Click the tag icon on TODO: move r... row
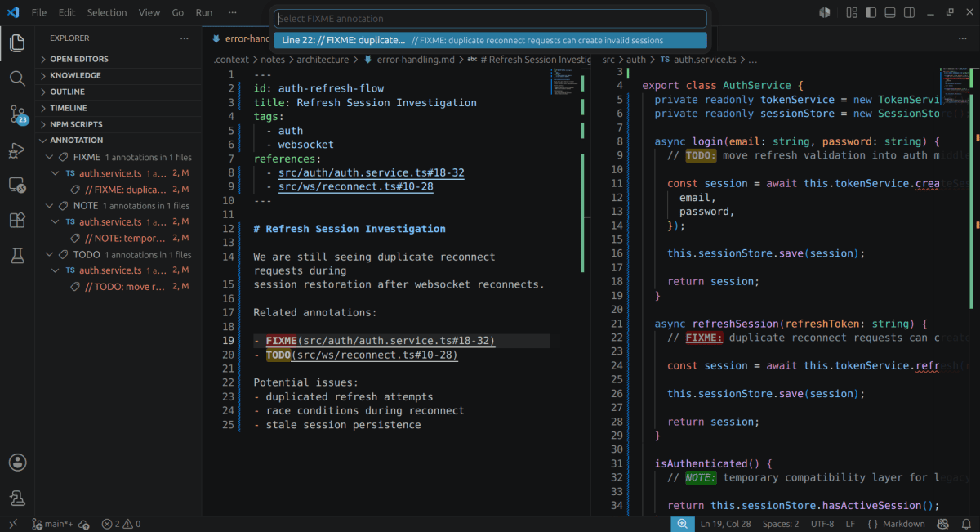980x532 pixels. 75,287
